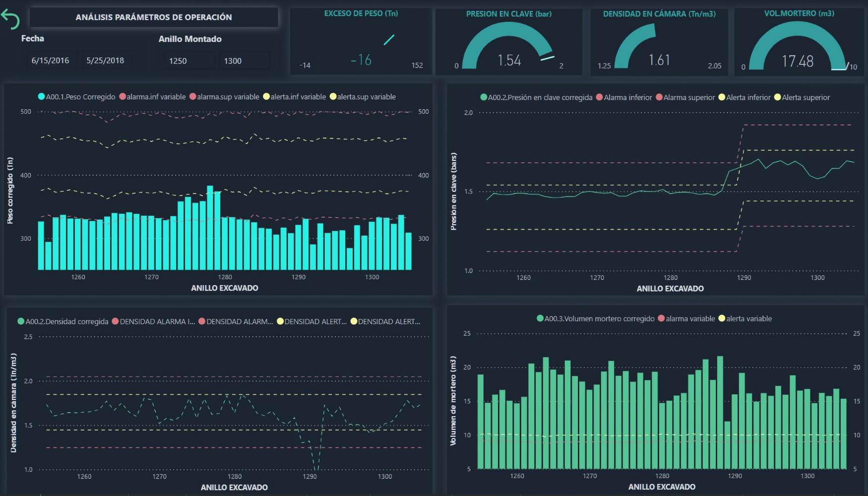Click the alerta.sup variable legend entry
The width and height of the screenshot is (868, 496).
363,97
